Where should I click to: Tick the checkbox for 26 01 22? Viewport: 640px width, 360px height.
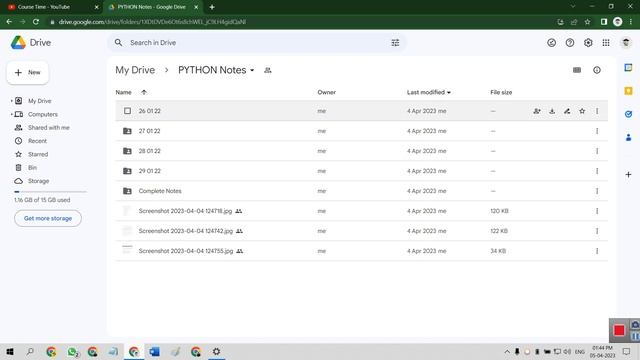click(x=127, y=111)
